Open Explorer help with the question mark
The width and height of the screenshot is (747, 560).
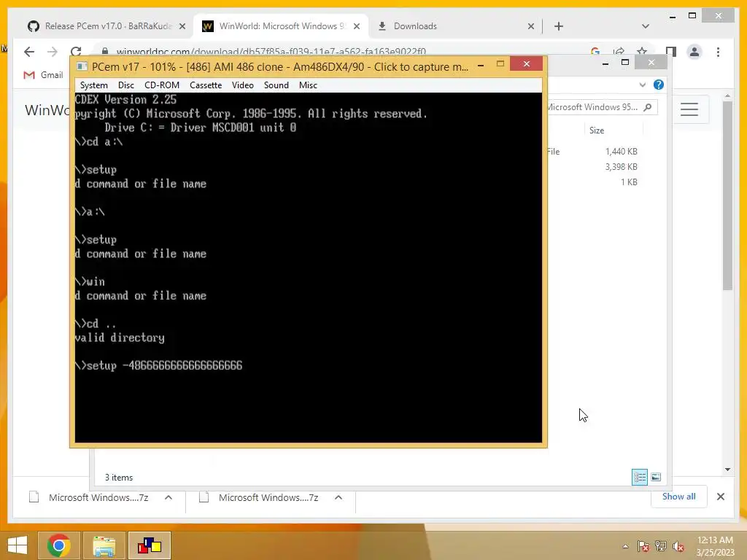659,85
